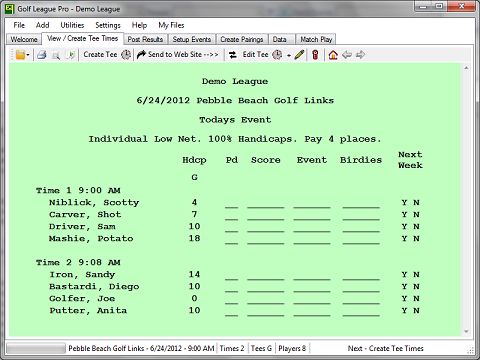Viewport: 480px width, 360px height.
Task: Click the 'Next Week' column header
Action: pyautogui.click(x=410, y=160)
